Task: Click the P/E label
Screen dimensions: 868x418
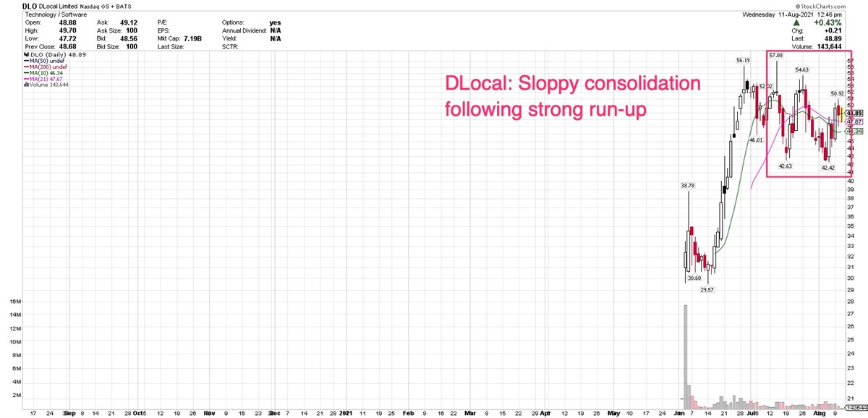Action: 162,22
